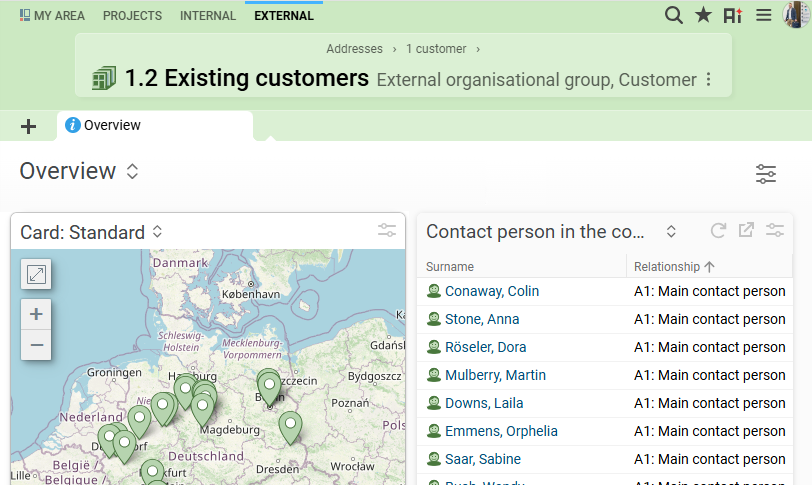The height and width of the screenshot is (485, 812).
Task: Refresh the contact person list
Action: (x=718, y=231)
